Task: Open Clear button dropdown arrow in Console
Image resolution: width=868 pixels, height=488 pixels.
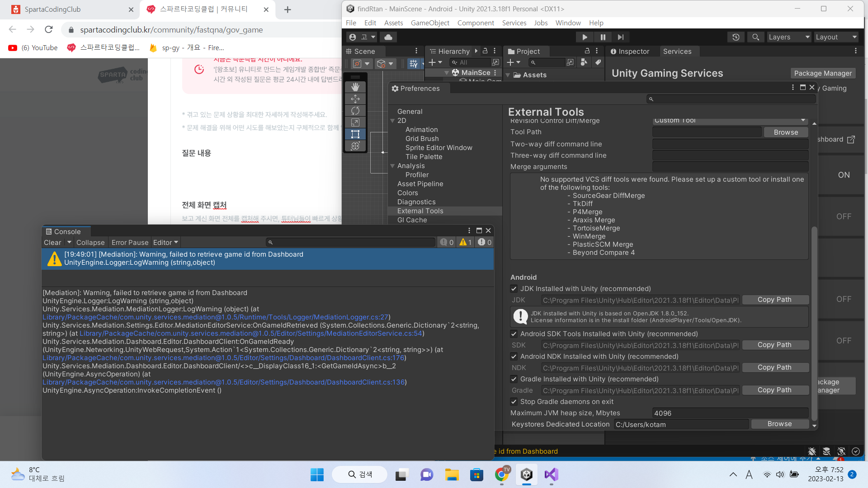Action: (x=69, y=243)
